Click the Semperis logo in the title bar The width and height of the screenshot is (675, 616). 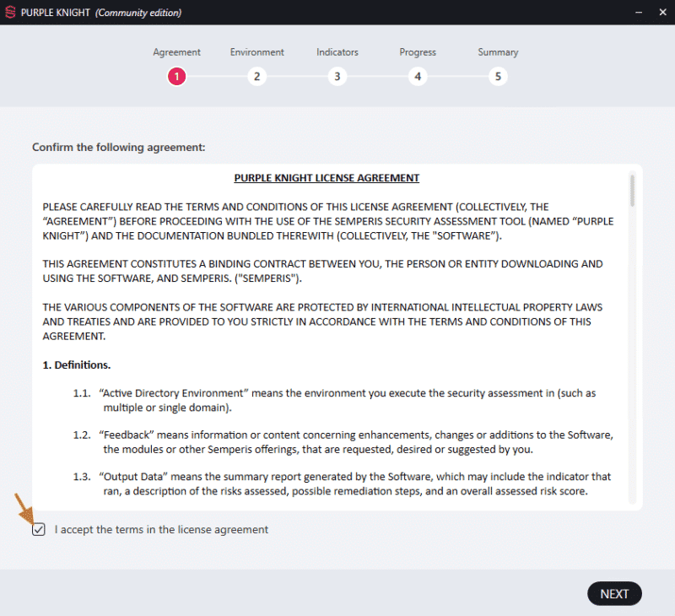pyautogui.click(x=10, y=12)
